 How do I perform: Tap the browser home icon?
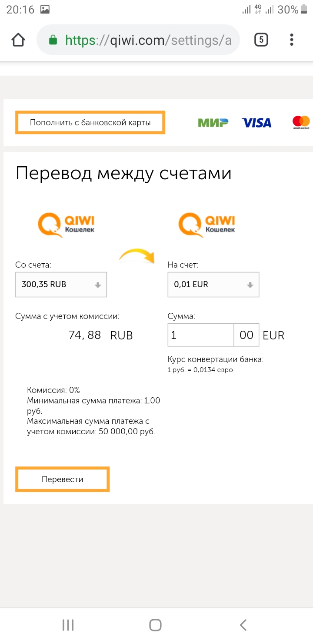(18, 40)
